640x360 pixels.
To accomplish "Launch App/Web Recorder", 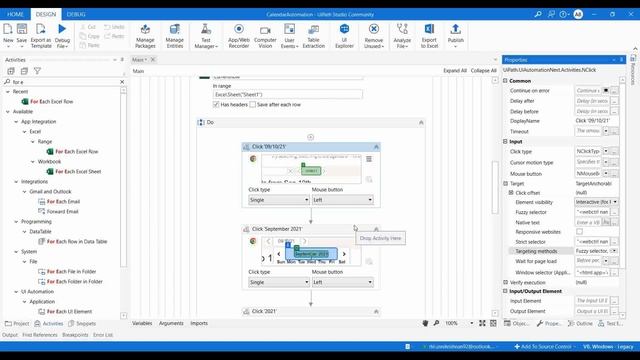I will 239,36.
